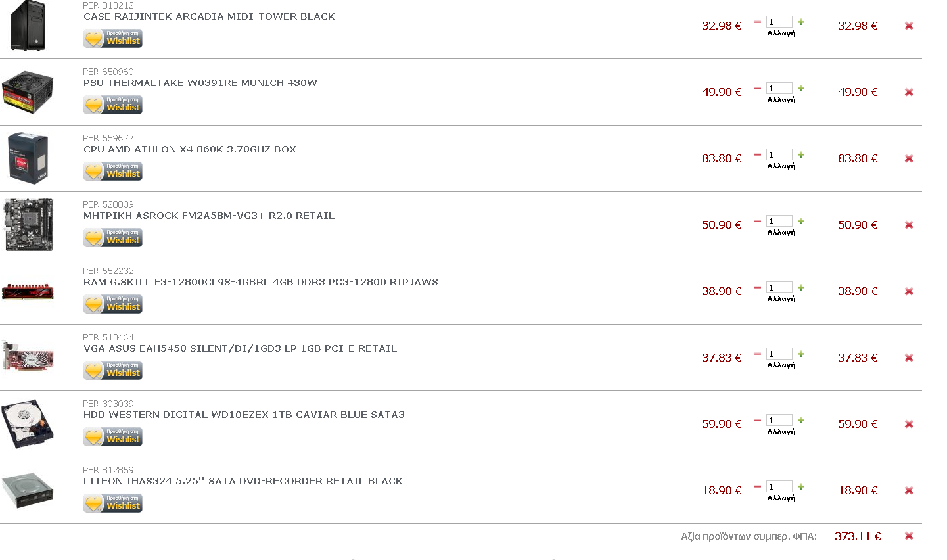Click minus icon for LiteOn DVD recorder
The image size is (947, 560).
point(757,487)
